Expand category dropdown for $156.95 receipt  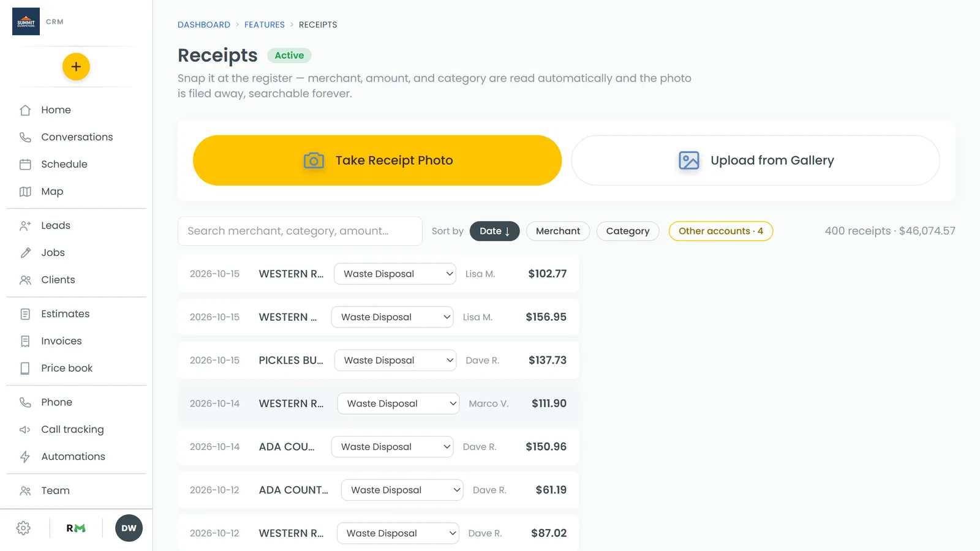(393, 317)
